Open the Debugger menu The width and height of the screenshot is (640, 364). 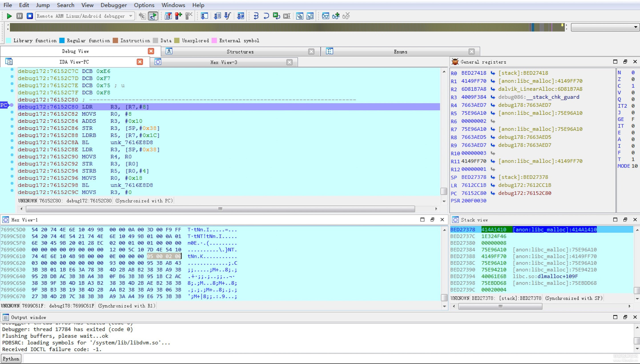114,5
